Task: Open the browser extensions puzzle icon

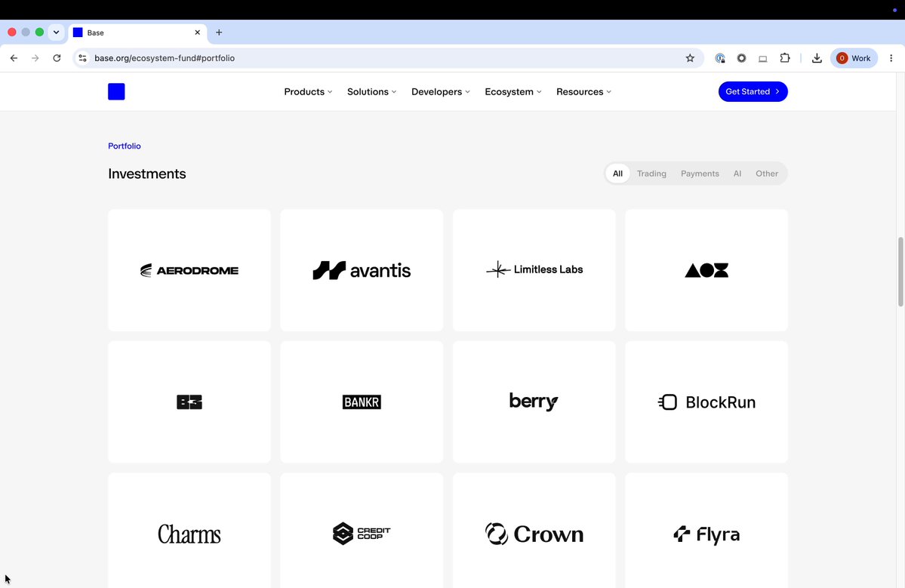Action: (x=784, y=58)
